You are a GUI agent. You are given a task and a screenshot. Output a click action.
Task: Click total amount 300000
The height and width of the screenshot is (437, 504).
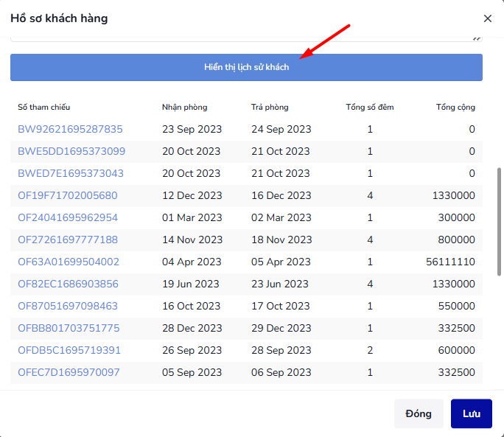[456, 217]
